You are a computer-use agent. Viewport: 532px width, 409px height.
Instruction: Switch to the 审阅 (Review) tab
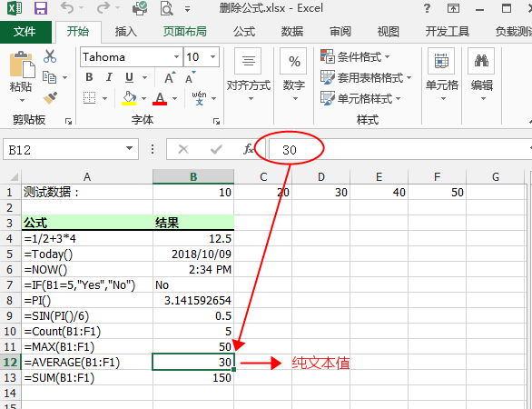(x=340, y=32)
